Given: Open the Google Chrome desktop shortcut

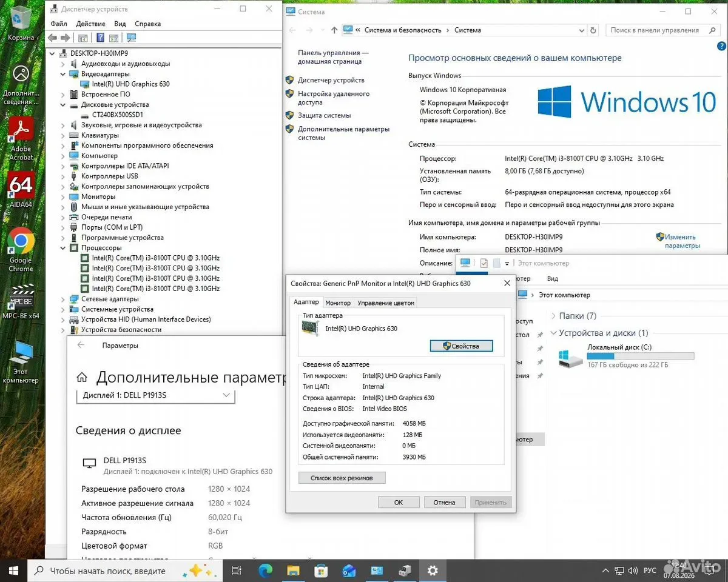Looking at the screenshot, I should coord(21,249).
